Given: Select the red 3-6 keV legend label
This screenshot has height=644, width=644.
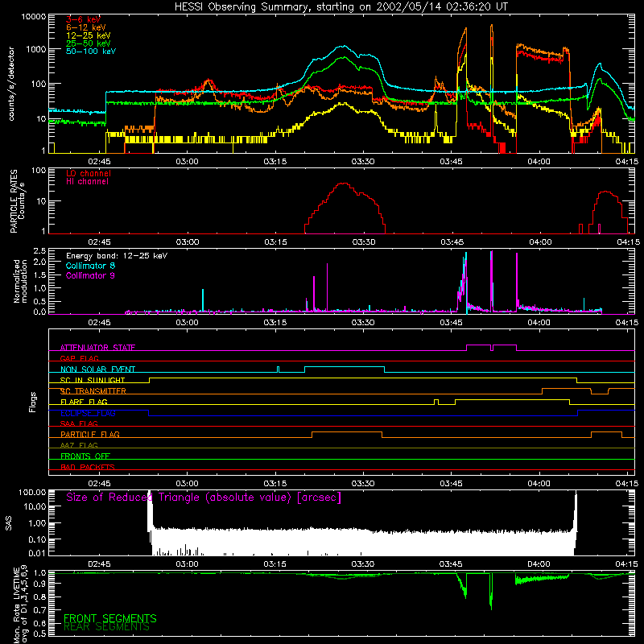Looking at the screenshot, I should pyautogui.click(x=83, y=19).
